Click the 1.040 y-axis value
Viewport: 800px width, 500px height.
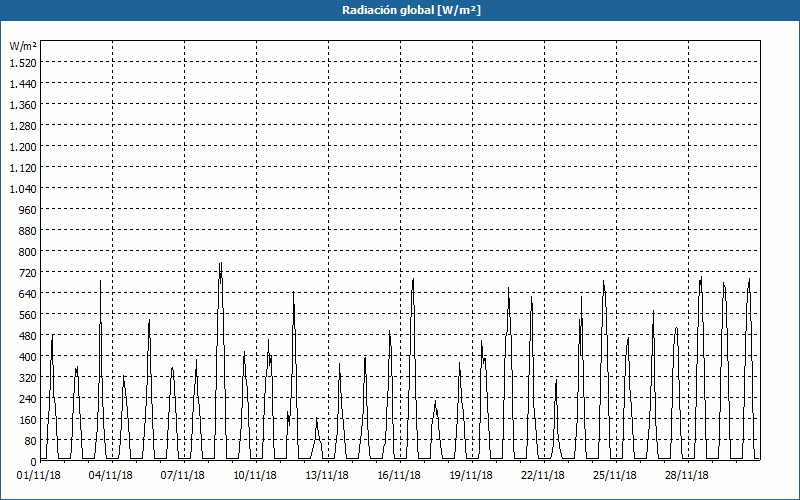(23, 189)
